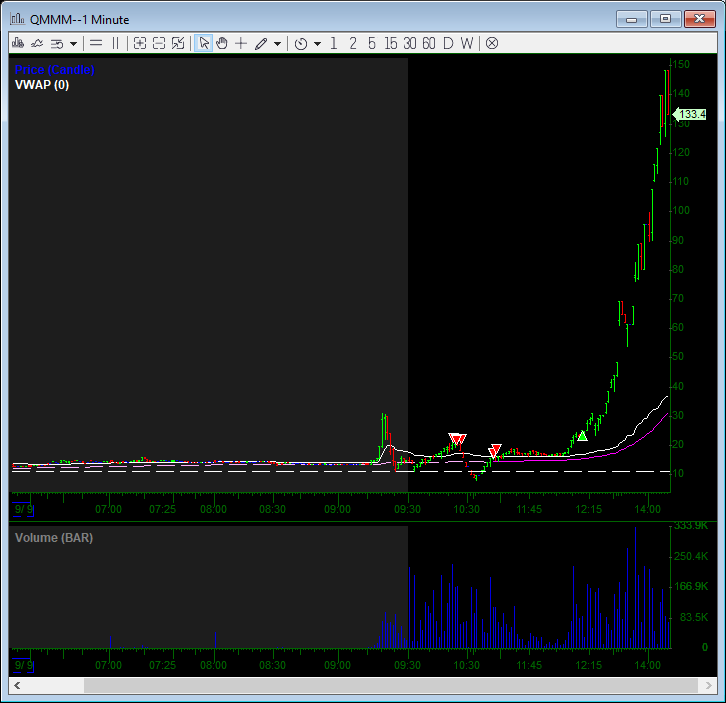726x703 pixels.
Task: Switch to 5 minute interval
Action: [x=372, y=44]
